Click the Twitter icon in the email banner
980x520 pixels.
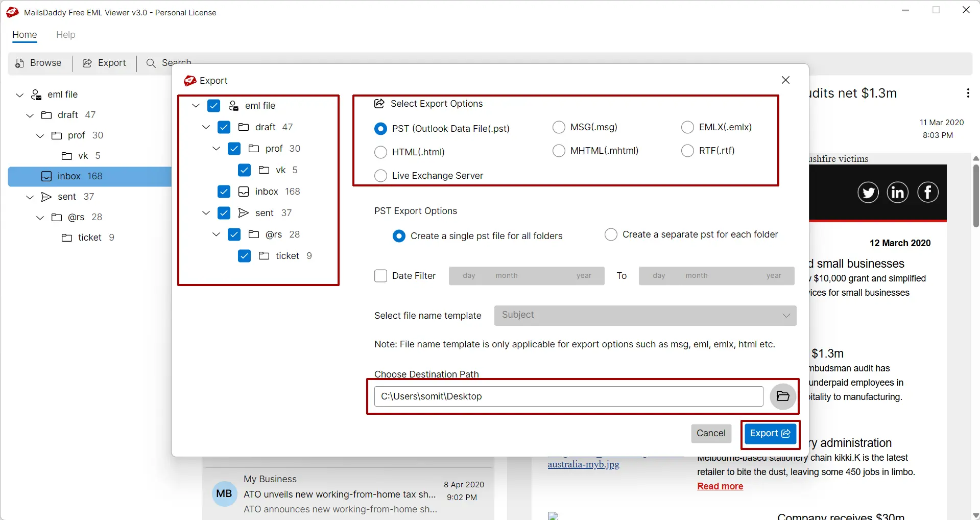click(868, 193)
